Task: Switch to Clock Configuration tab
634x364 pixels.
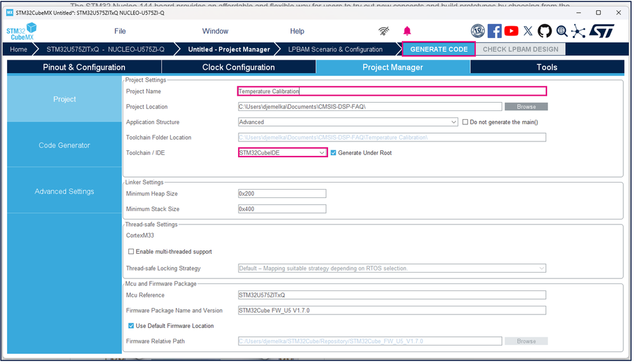Action: (x=239, y=67)
